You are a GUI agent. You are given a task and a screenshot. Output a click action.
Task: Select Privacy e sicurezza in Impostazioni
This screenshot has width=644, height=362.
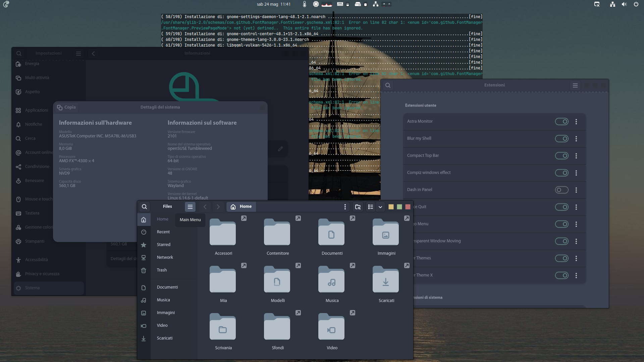[x=49, y=274]
